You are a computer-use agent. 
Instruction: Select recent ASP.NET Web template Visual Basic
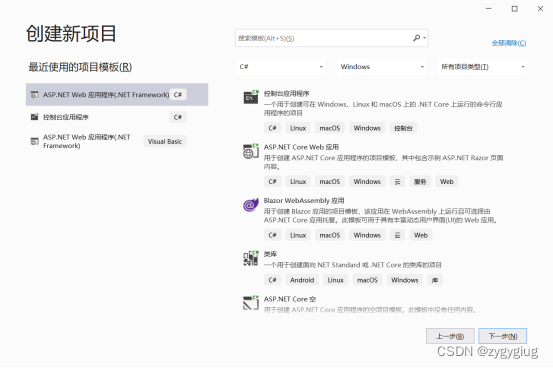pyautogui.click(x=117, y=141)
